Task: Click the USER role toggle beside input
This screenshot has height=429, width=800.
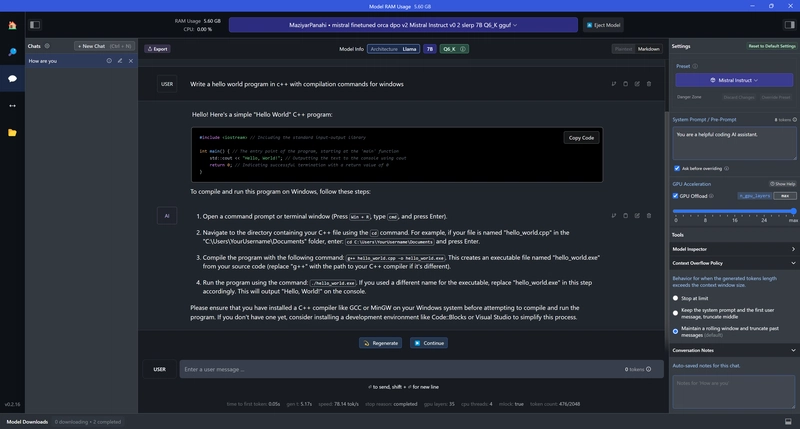Action: [160, 369]
